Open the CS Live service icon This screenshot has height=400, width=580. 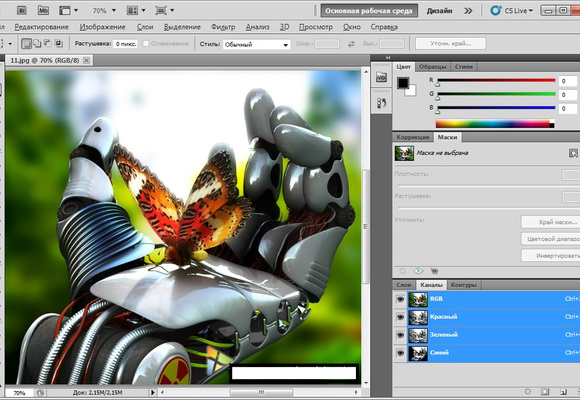coord(496,10)
